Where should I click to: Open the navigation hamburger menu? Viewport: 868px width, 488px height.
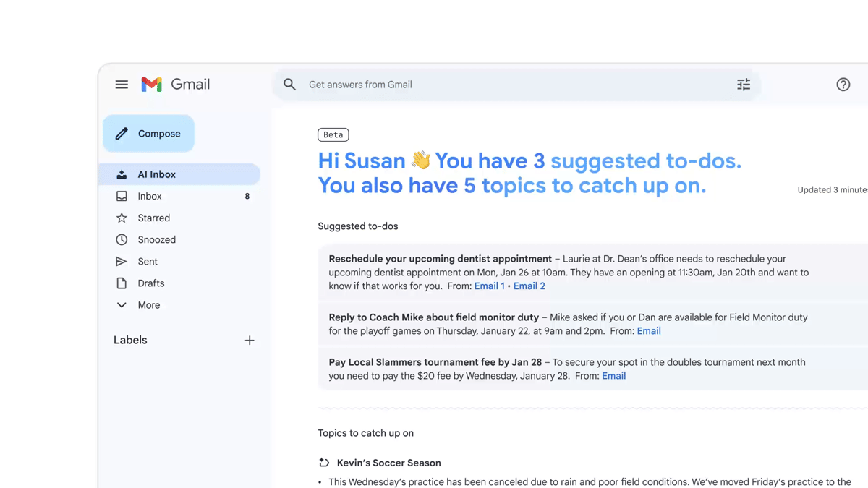click(x=122, y=84)
